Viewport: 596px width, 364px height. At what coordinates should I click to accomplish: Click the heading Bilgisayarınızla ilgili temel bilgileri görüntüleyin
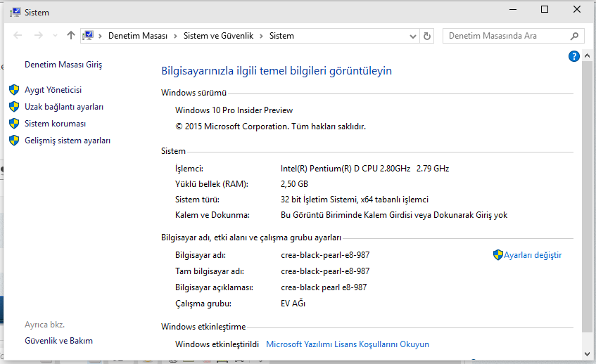[277, 71]
